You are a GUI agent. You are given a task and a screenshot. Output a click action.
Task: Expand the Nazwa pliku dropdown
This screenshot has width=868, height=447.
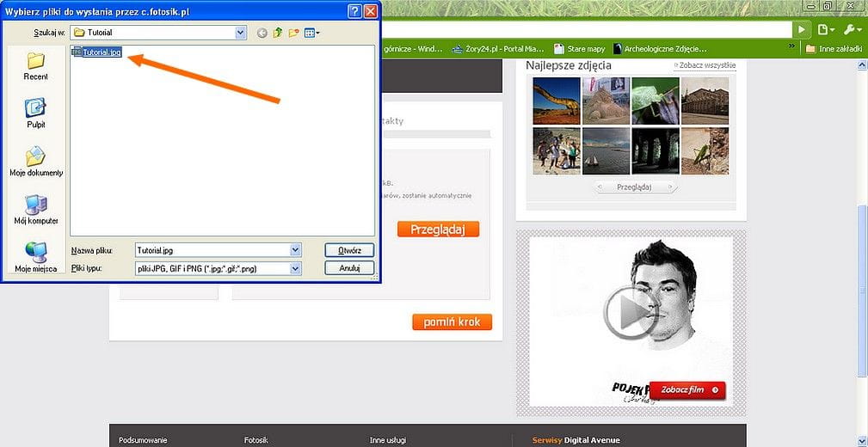296,251
